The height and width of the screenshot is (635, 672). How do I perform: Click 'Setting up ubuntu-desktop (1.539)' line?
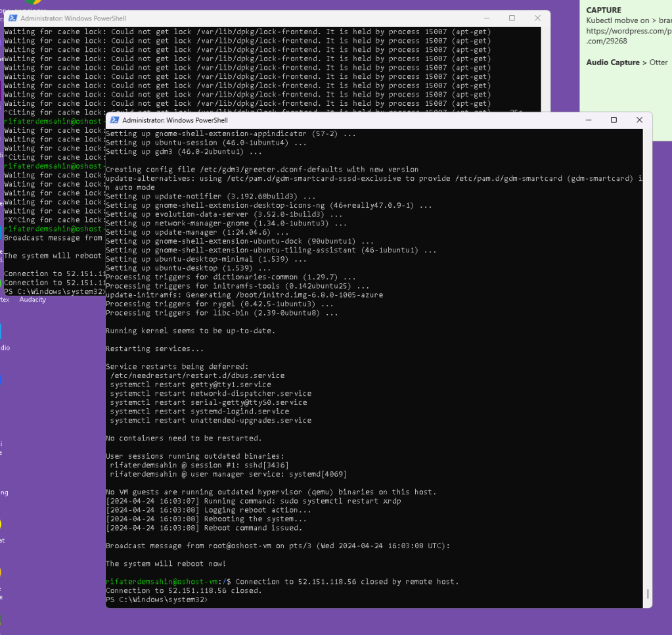click(x=188, y=268)
